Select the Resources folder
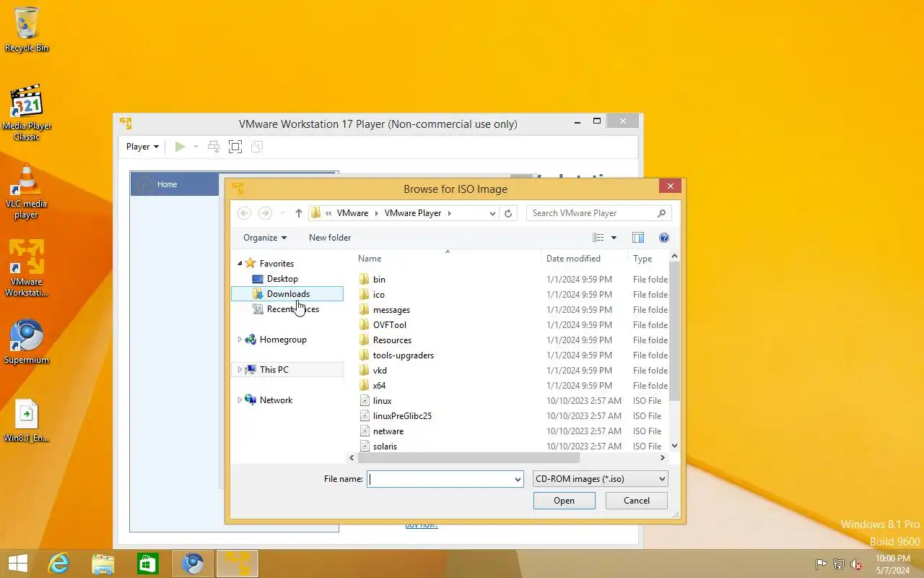Screen dimensions: 924x578 [392, 340]
